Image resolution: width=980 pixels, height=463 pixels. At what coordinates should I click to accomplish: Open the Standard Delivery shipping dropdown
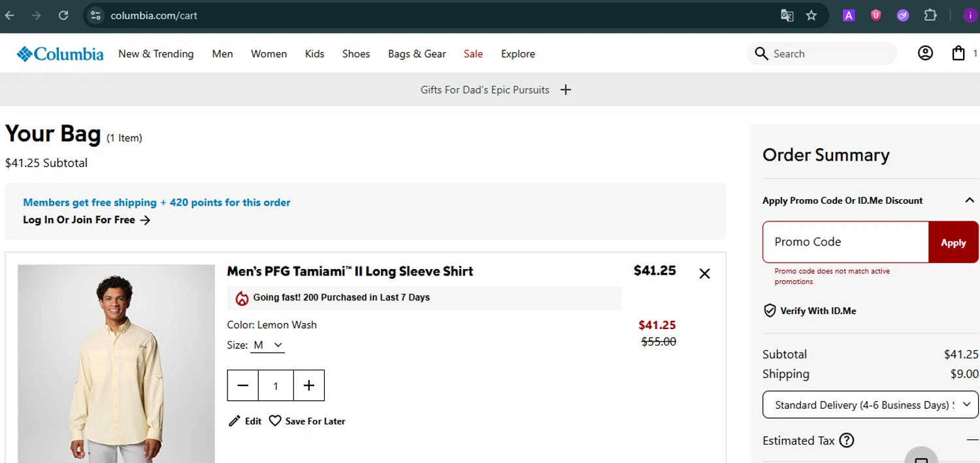[x=870, y=405]
